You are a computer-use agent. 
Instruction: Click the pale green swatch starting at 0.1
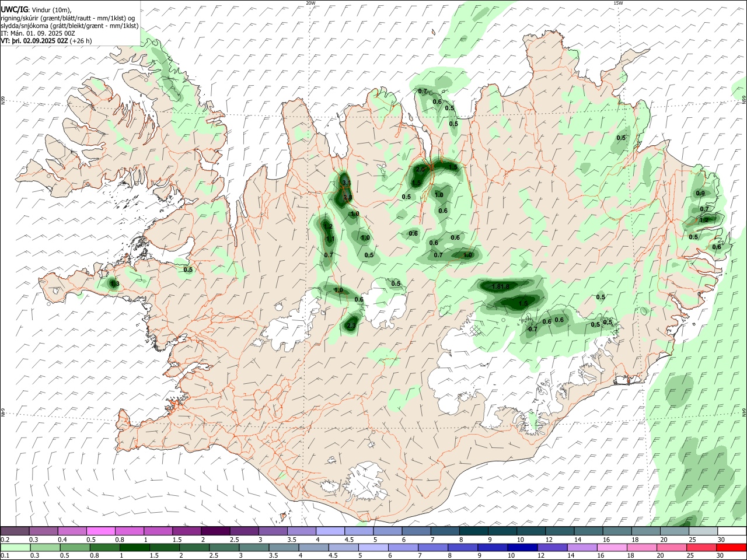point(15,548)
